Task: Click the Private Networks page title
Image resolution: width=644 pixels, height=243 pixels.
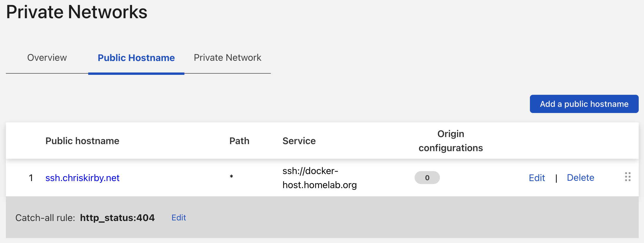Action: click(77, 12)
